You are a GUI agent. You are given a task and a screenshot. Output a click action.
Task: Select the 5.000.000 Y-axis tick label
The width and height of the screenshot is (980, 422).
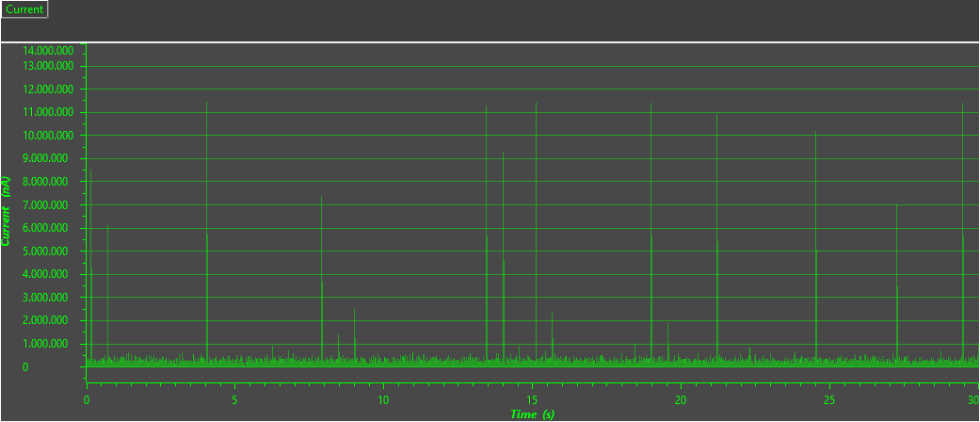point(48,252)
